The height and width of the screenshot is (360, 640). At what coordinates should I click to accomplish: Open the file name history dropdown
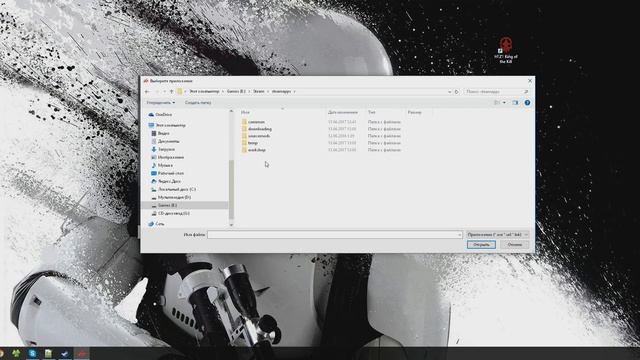coord(459,235)
